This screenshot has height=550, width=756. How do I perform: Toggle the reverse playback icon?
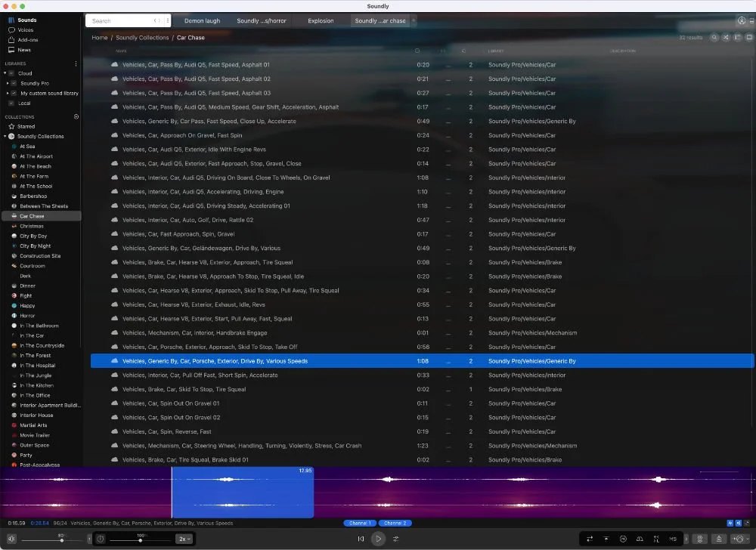coord(623,539)
